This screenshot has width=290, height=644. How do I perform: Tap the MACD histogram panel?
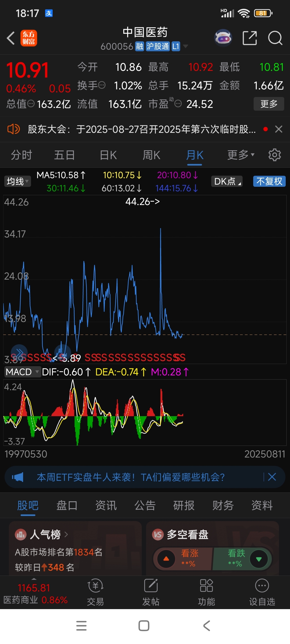[145, 412]
